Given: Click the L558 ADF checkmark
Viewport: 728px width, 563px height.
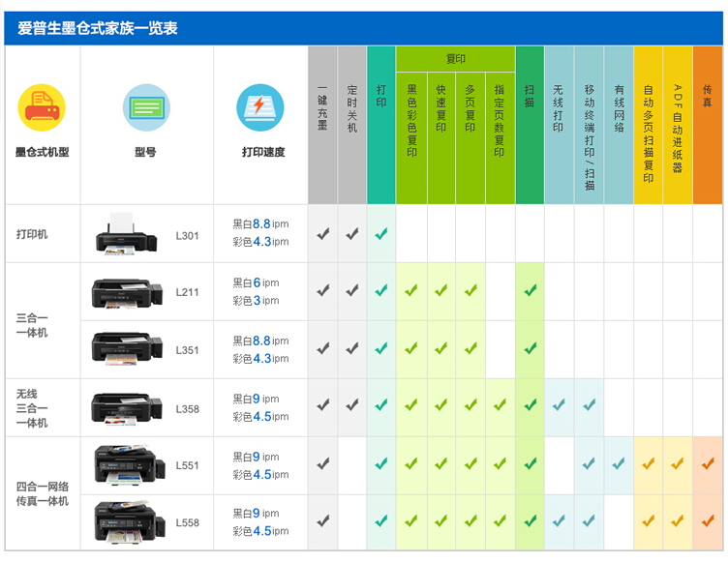Looking at the screenshot, I should [x=678, y=520].
